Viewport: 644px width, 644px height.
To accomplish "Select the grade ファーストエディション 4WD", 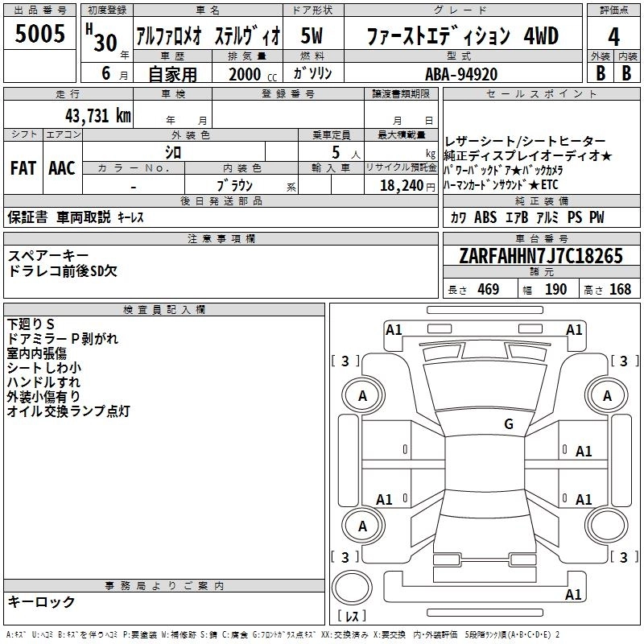I will coord(462,36).
